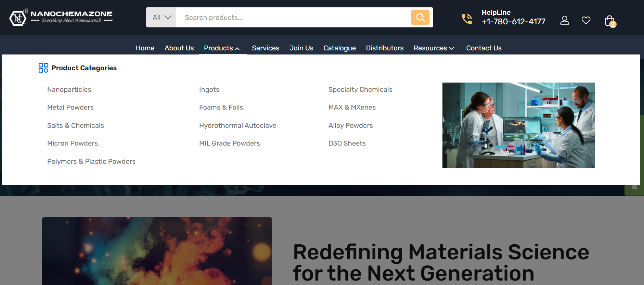Click the Product Categories heading

click(84, 68)
